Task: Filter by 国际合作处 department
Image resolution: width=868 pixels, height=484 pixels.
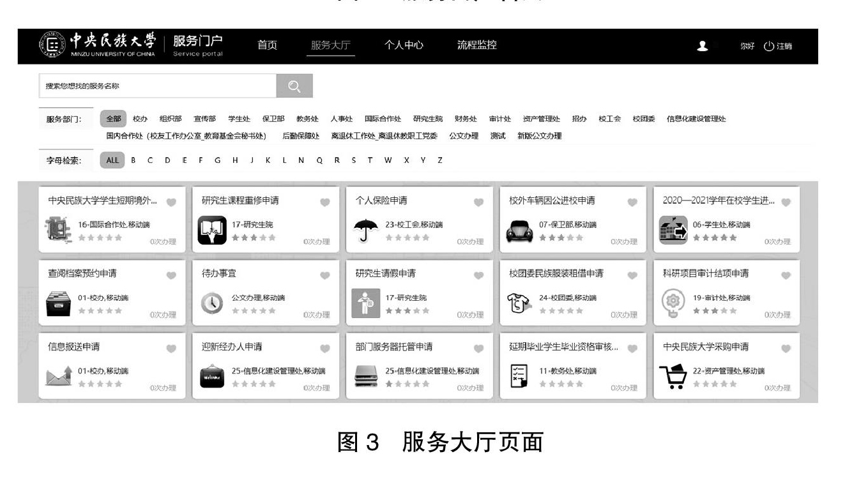Action: [x=383, y=119]
